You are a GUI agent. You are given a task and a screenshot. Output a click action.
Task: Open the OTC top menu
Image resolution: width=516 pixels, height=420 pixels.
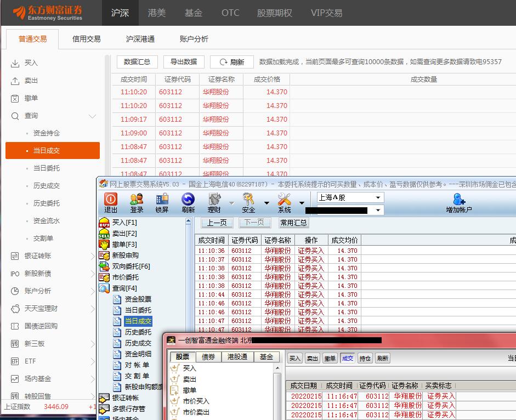230,13
